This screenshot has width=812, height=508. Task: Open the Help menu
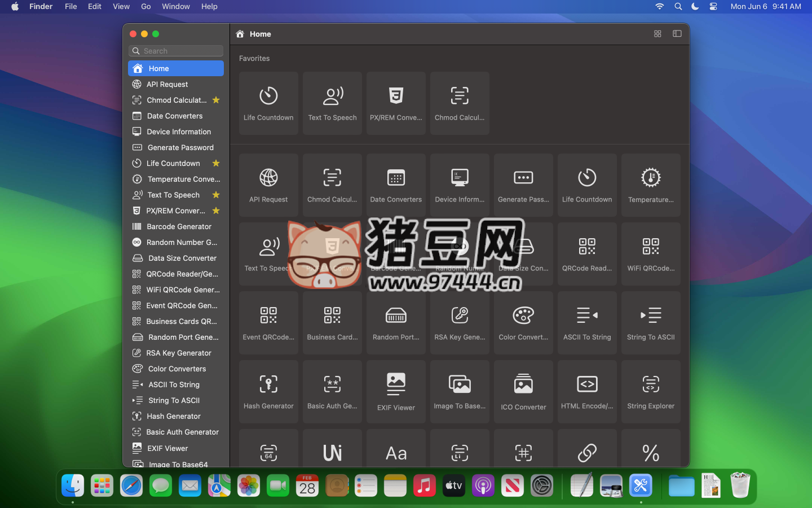(x=209, y=6)
